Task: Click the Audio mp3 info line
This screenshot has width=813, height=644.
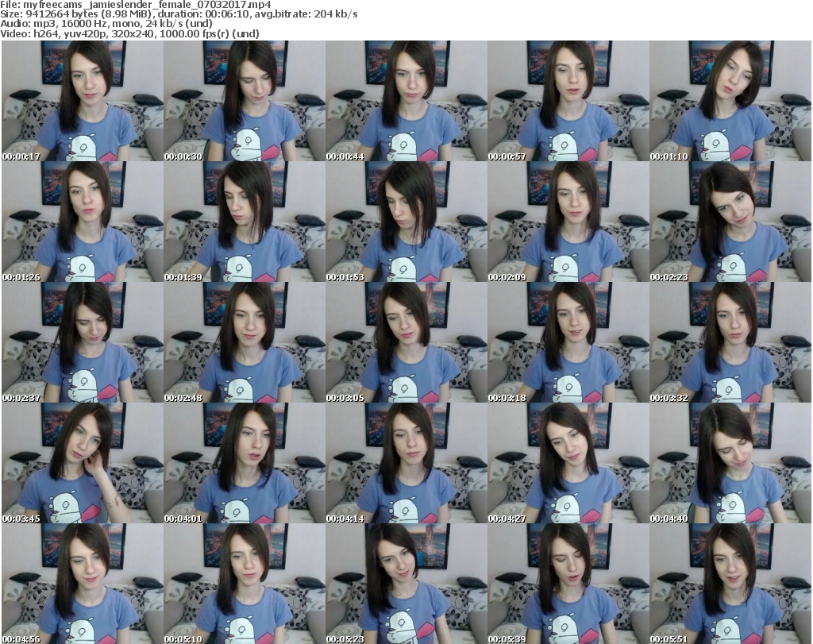Action: [106, 24]
